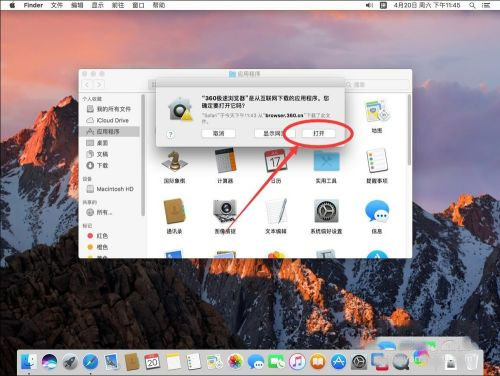Open the Reminders app icon in Finder window
The height and width of the screenshot is (376, 500).
tap(377, 161)
